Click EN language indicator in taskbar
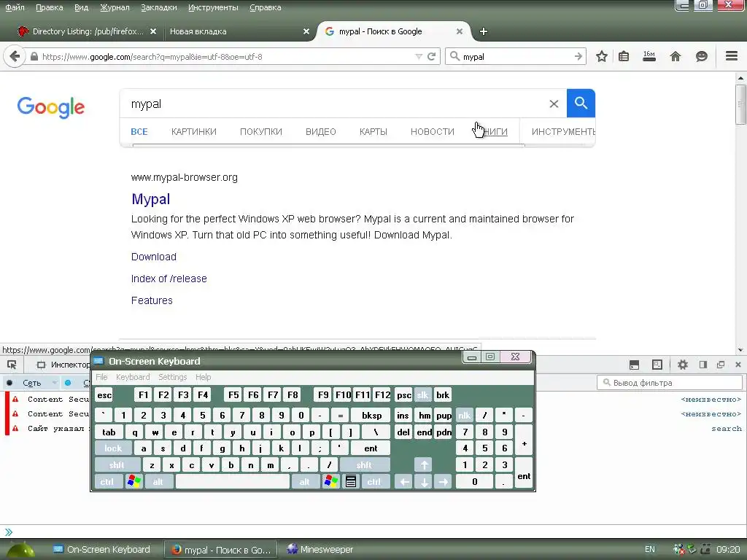747x560 pixels. (650, 549)
